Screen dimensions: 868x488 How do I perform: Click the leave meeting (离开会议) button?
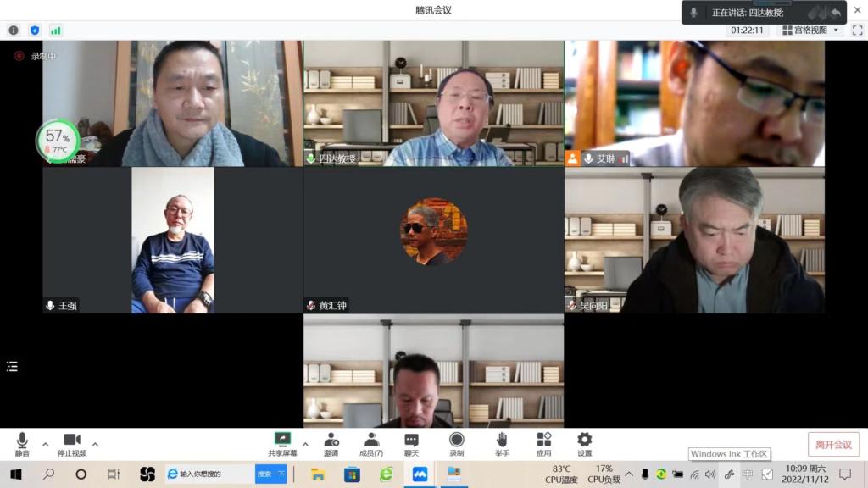833,445
